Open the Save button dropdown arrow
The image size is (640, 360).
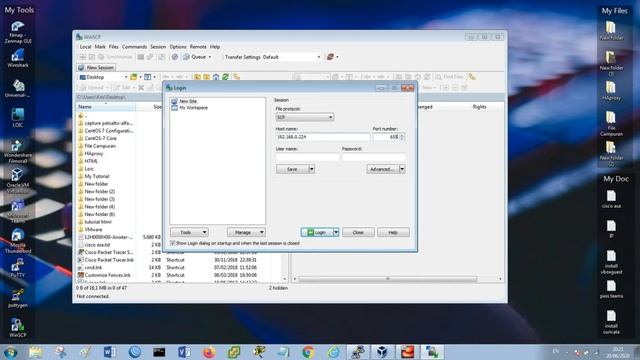312,169
